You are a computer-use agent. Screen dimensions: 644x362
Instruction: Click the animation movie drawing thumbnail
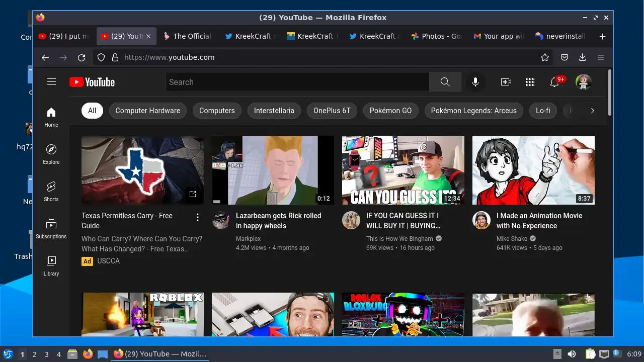pyautogui.click(x=533, y=170)
